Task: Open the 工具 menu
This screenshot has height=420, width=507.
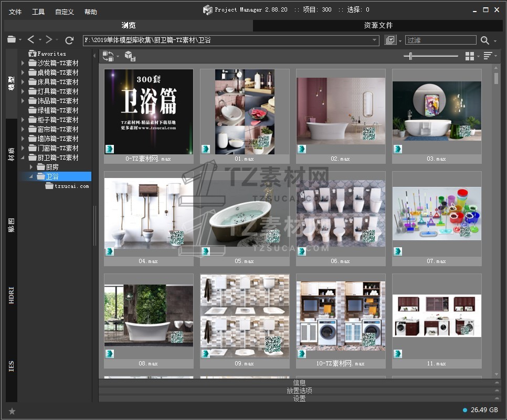Action: (x=38, y=12)
